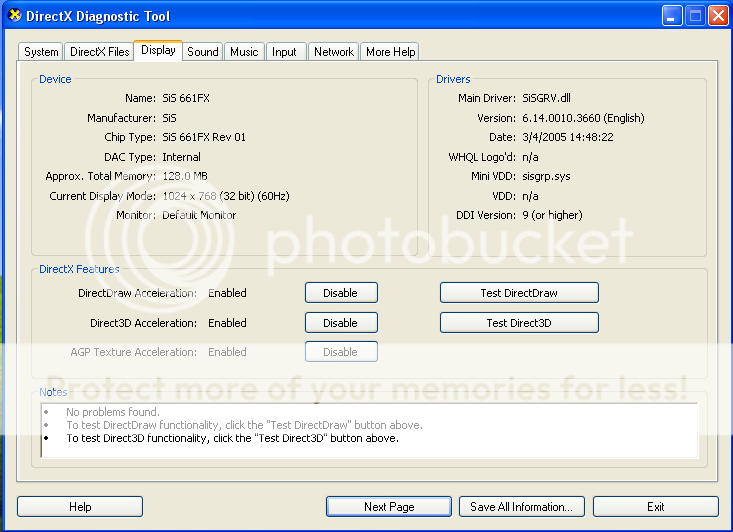Click Direct3D Acceleration Enabled status
Viewport: 733px width, 532px height.
tap(227, 323)
